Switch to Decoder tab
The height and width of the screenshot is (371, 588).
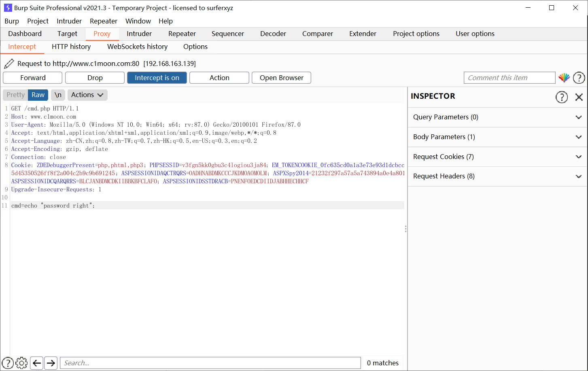pos(273,34)
